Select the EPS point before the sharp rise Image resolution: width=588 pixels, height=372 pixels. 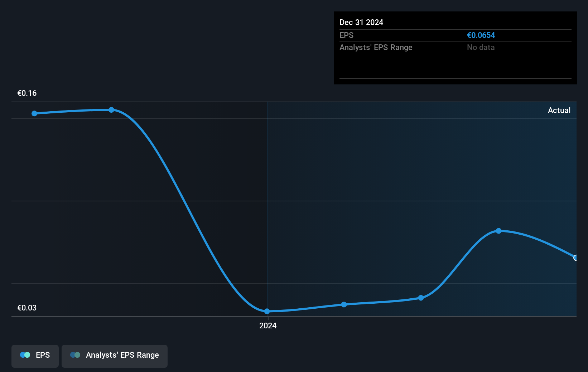tap(421, 298)
